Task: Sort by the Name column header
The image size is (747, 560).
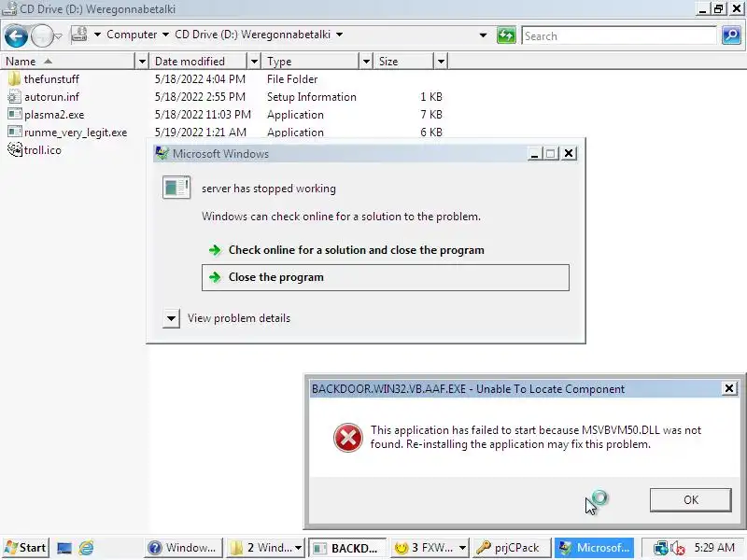Action: [x=69, y=62]
